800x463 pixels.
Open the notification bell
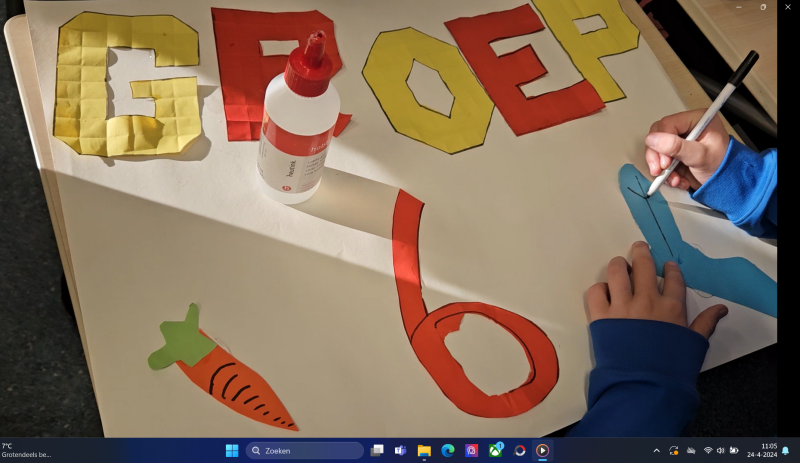pos(786,451)
